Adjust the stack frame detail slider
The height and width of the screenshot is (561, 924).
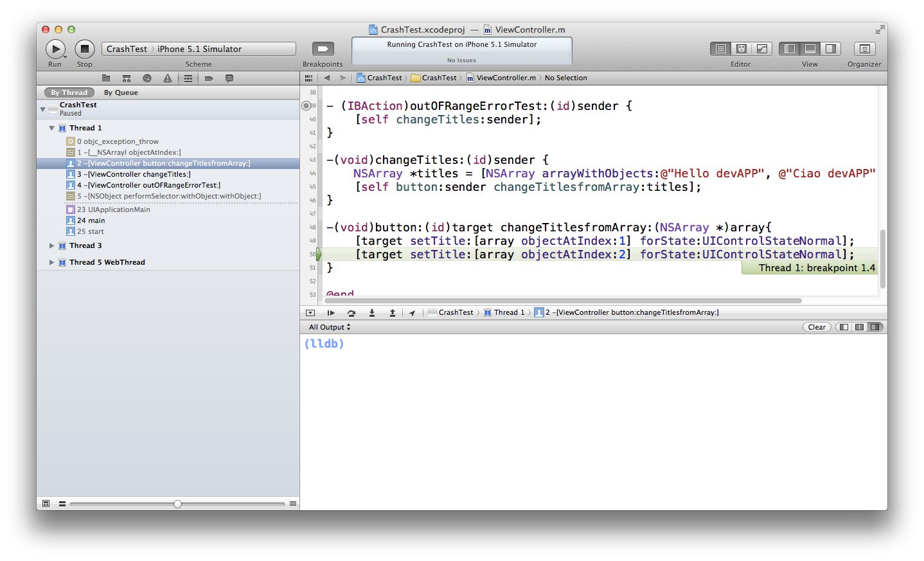click(x=177, y=504)
